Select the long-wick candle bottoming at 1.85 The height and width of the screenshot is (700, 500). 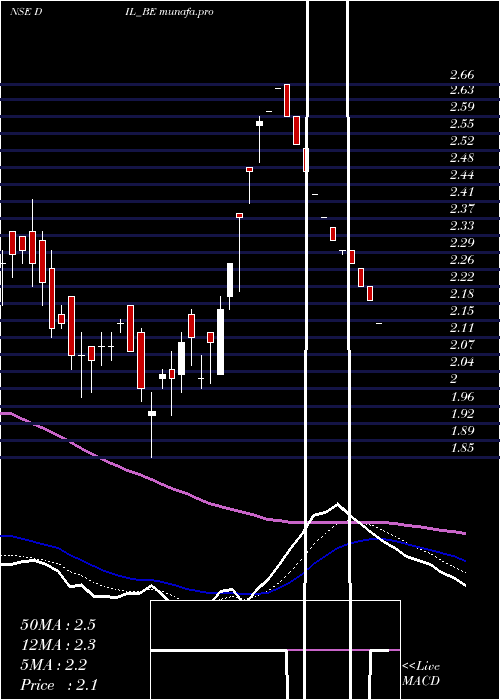[x=152, y=425]
